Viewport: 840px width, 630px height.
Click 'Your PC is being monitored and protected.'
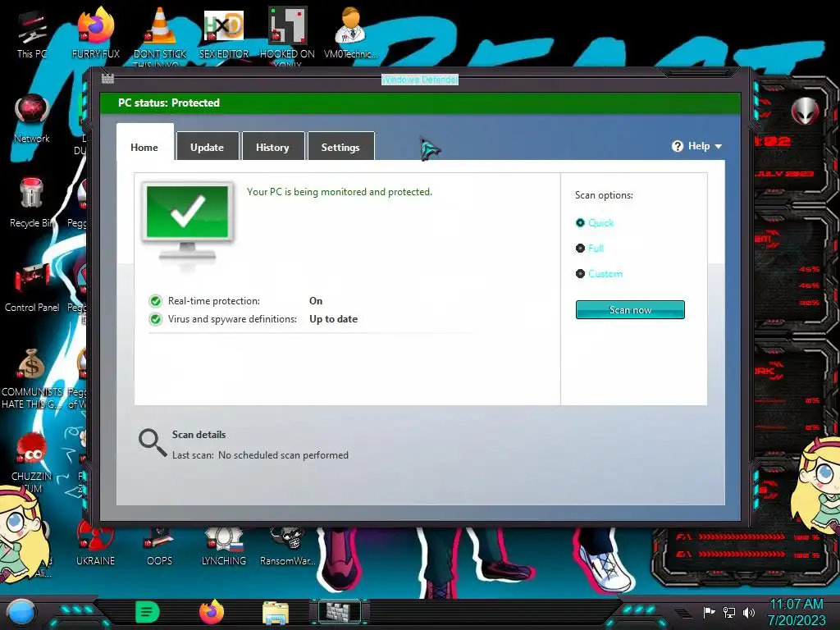[339, 192]
